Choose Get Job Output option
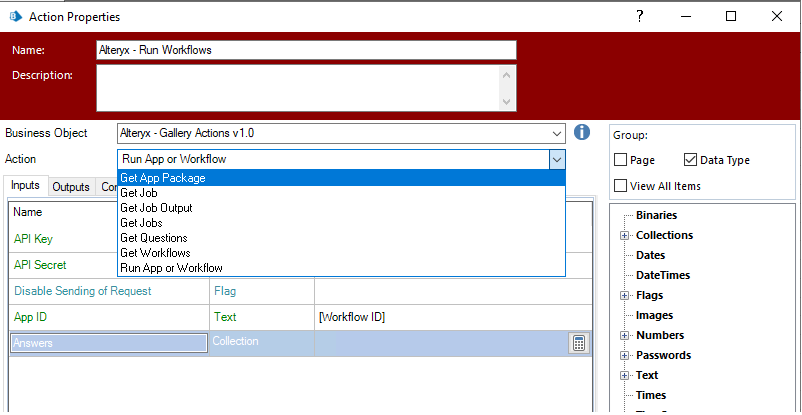802x415 pixels. 341,208
